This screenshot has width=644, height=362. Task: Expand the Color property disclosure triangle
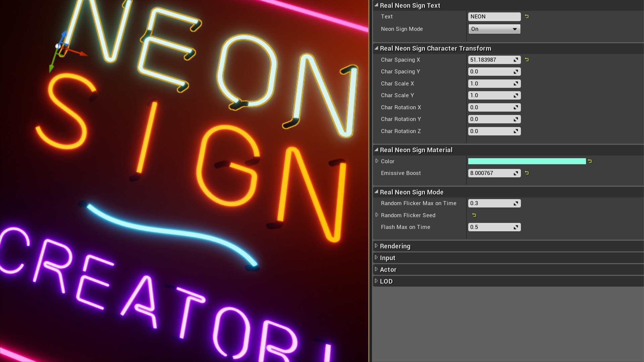376,161
